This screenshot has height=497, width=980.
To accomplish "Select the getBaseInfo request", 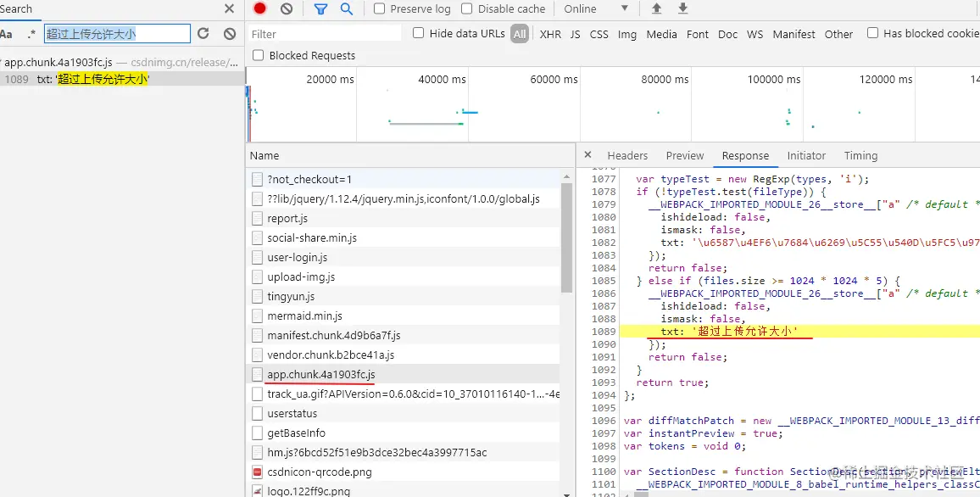I will coord(404,433).
